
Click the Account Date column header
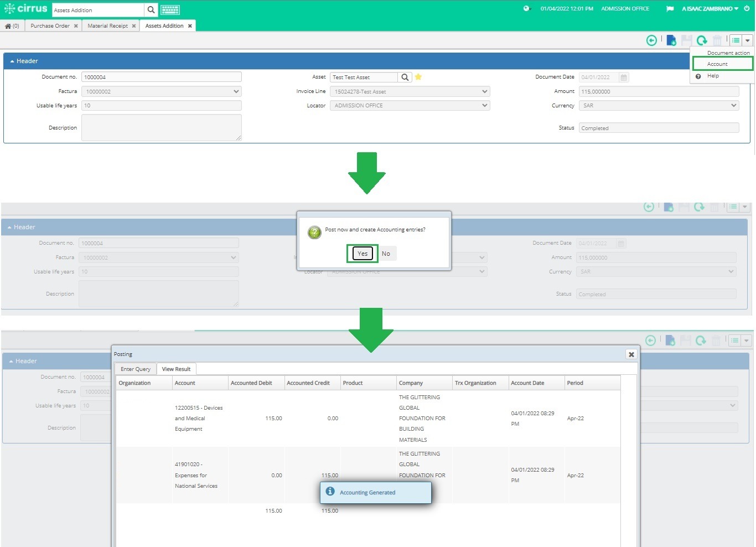[536, 383]
